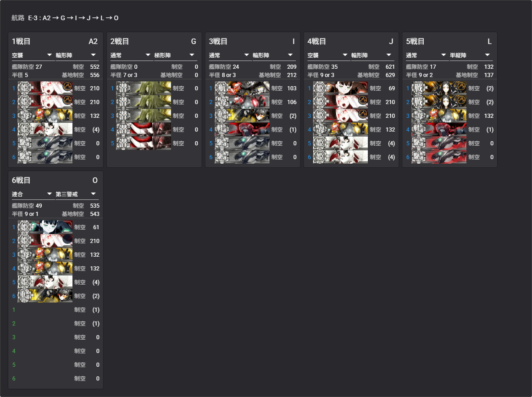Click node label J on fourth card
The height and width of the screenshot is (397, 532).
pos(391,41)
